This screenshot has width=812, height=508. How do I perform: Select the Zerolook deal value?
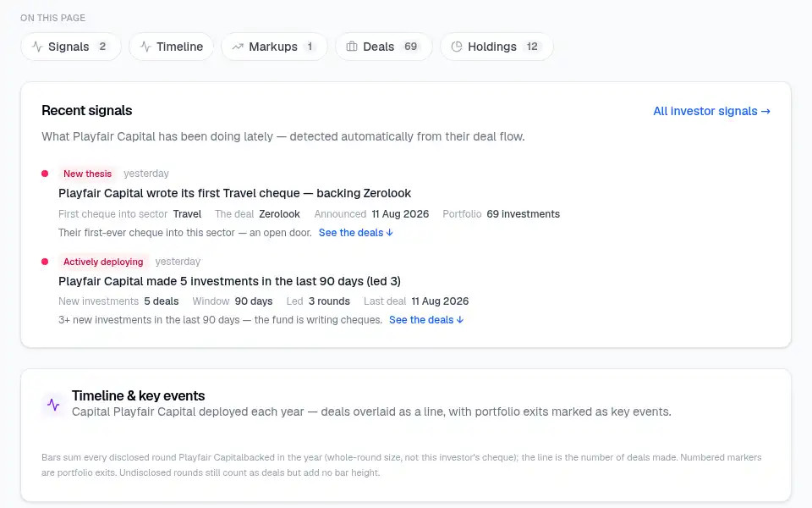[x=279, y=214]
